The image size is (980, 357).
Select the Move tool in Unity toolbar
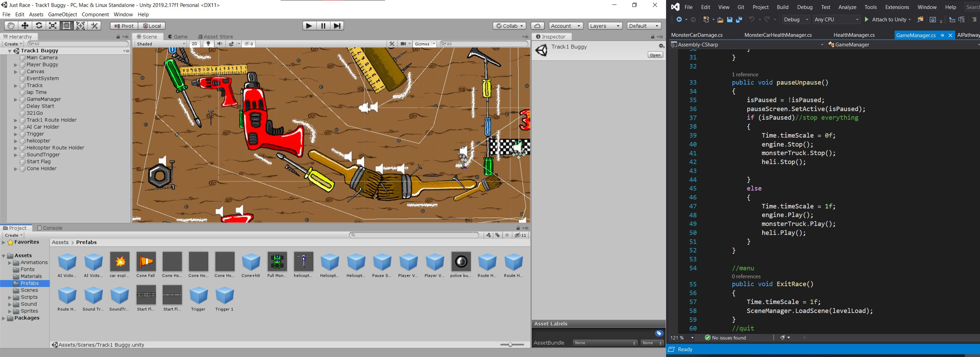tap(25, 25)
